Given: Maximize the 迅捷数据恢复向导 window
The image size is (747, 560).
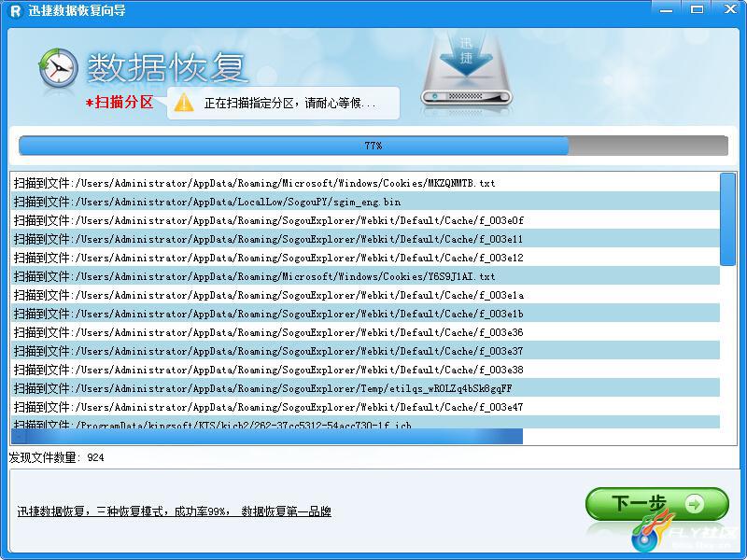Looking at the screenshot, I should coord(697,9).
